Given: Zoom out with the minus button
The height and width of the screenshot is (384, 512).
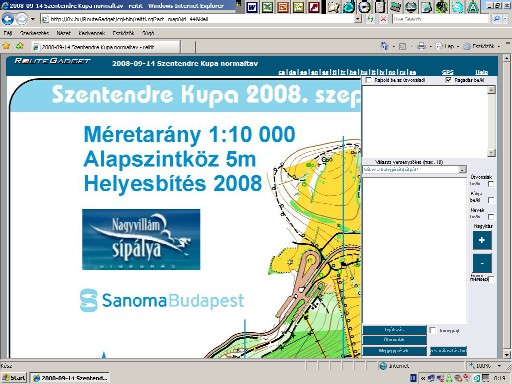Looking at the screenshot, I should click(x=482, y=263).
